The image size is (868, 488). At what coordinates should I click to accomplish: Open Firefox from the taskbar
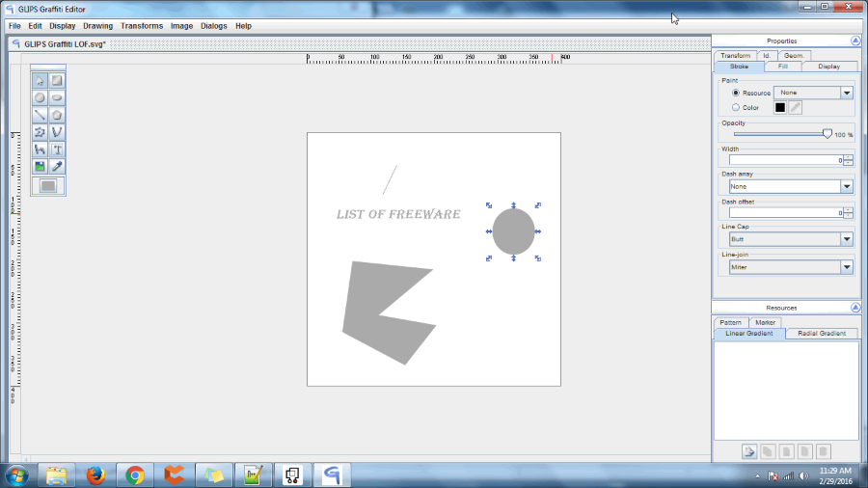tap(95, 475)
